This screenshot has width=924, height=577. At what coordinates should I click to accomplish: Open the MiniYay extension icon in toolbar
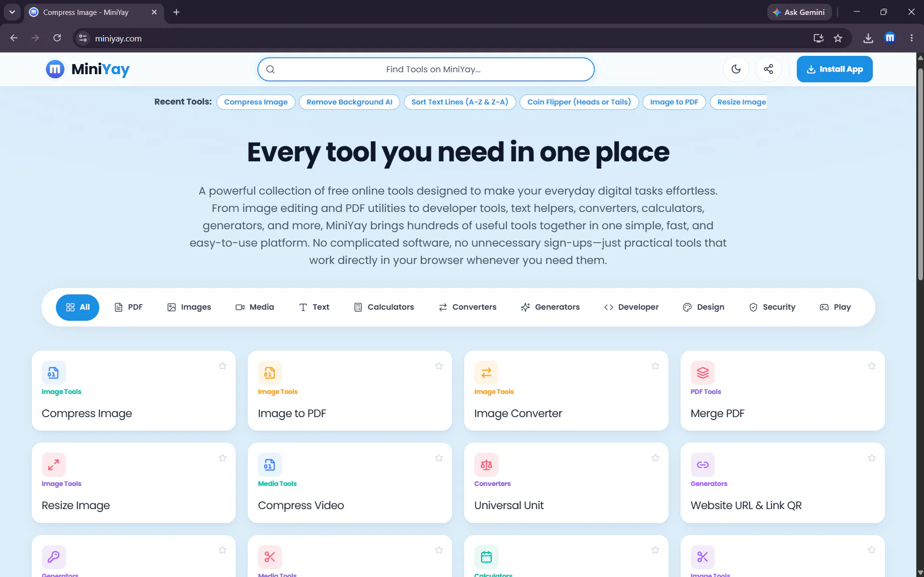click(x=890, y=38)
